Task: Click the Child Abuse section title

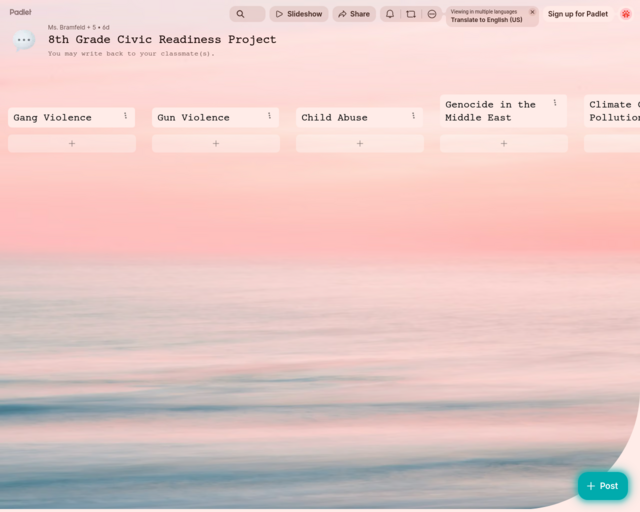Action: point(334,118)
